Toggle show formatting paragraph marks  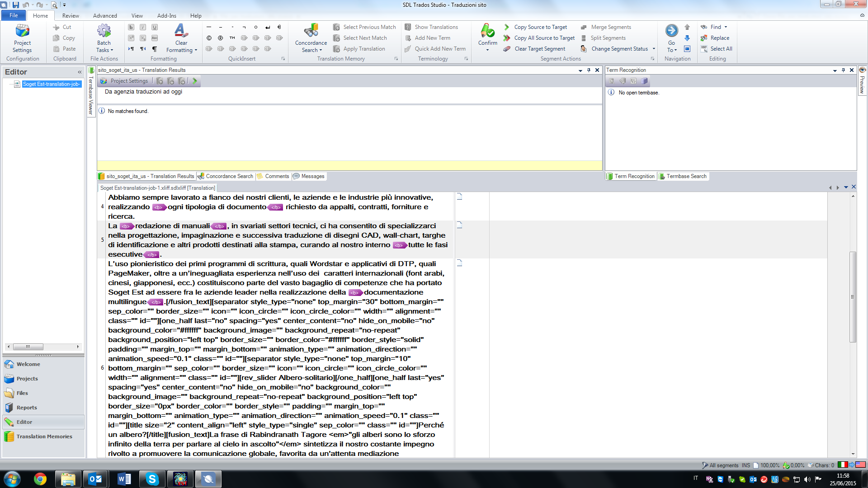pos(155,49)
